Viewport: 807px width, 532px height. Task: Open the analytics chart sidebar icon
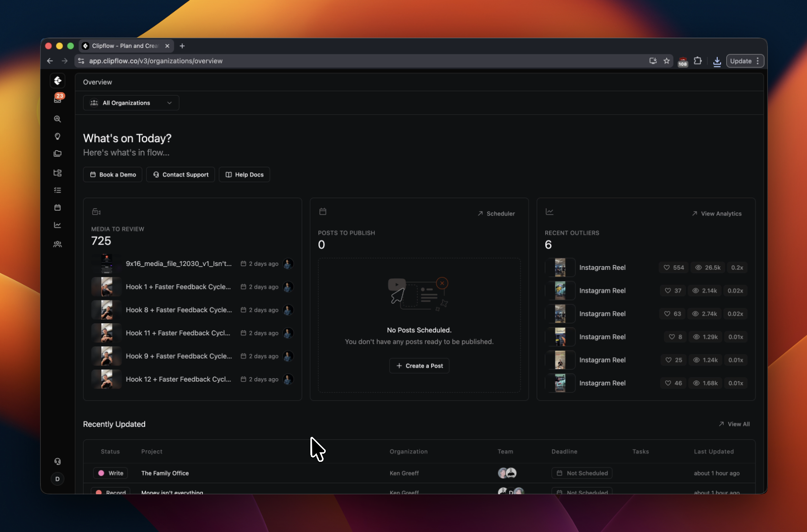tap(57, 225)
